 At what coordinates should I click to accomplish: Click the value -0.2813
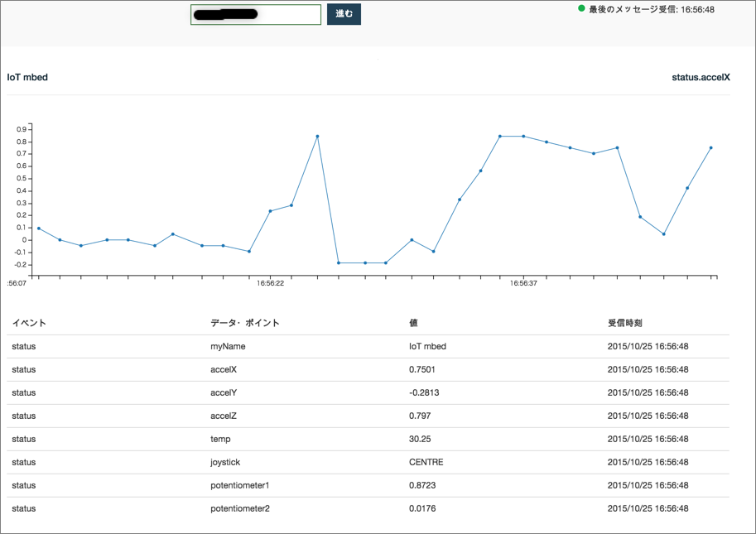(x=424, y=392)
